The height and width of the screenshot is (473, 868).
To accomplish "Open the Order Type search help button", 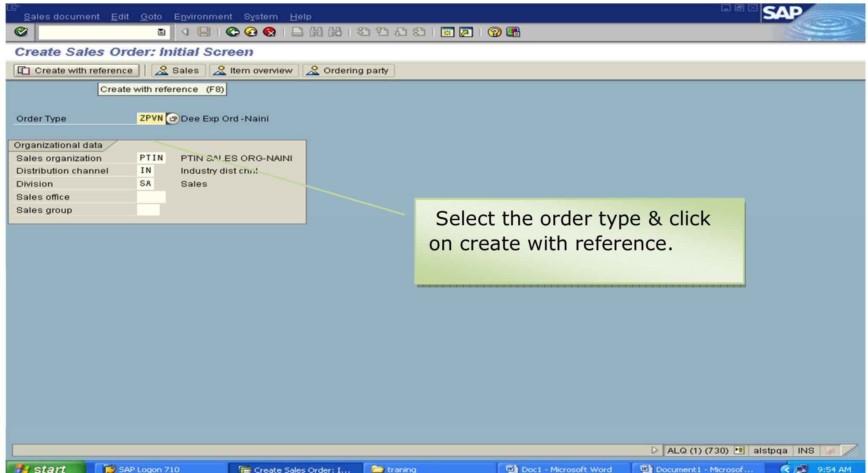I will [x=172, y=119].
